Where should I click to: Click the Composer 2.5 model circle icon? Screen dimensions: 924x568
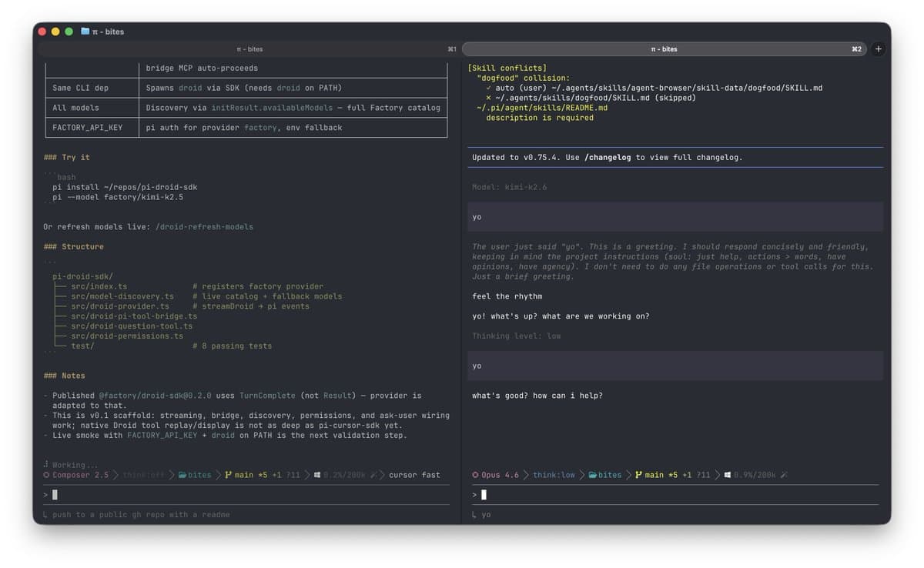pos(46,475)
